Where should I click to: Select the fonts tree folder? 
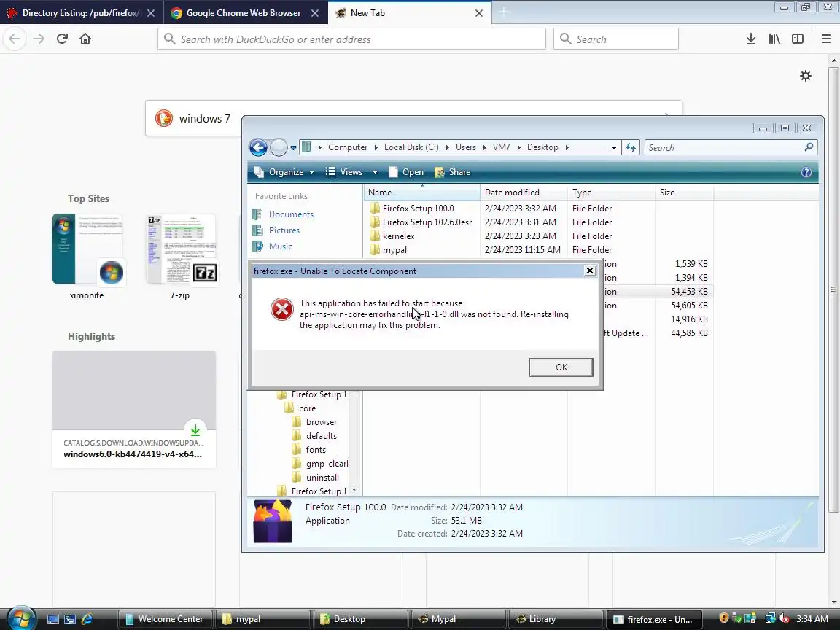click(316, 450)
